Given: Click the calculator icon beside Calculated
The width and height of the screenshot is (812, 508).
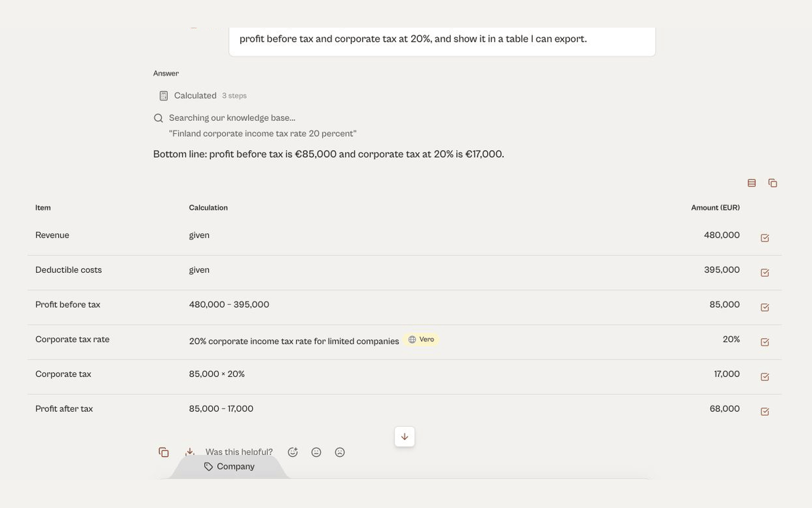Looking at the screenshot, I should [164, 96].
